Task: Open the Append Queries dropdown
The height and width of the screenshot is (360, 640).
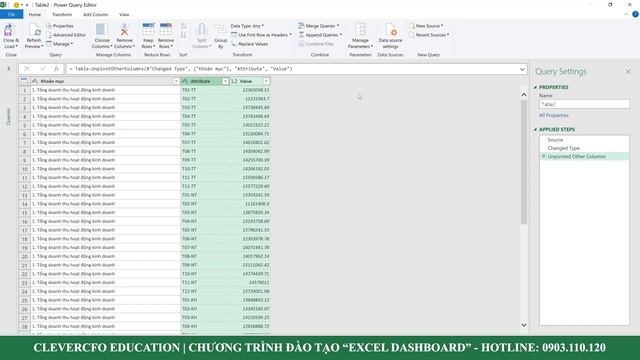Action: [320, 35]
